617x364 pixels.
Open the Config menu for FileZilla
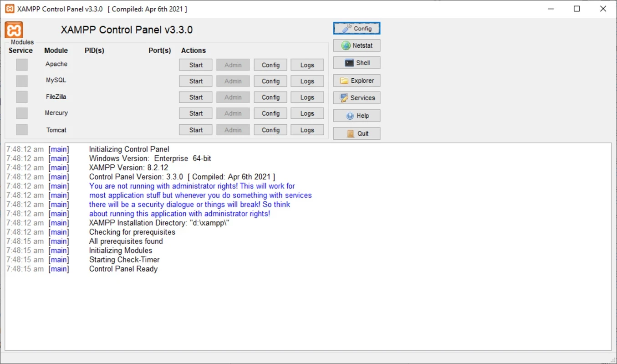(270, 97)
